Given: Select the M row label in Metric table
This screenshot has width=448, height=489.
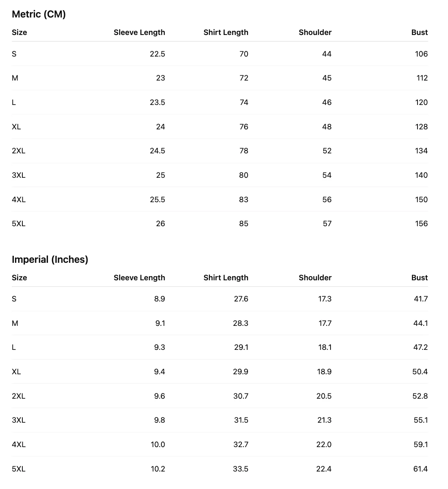Looking at the screenshot, I should tap(15, 78).
